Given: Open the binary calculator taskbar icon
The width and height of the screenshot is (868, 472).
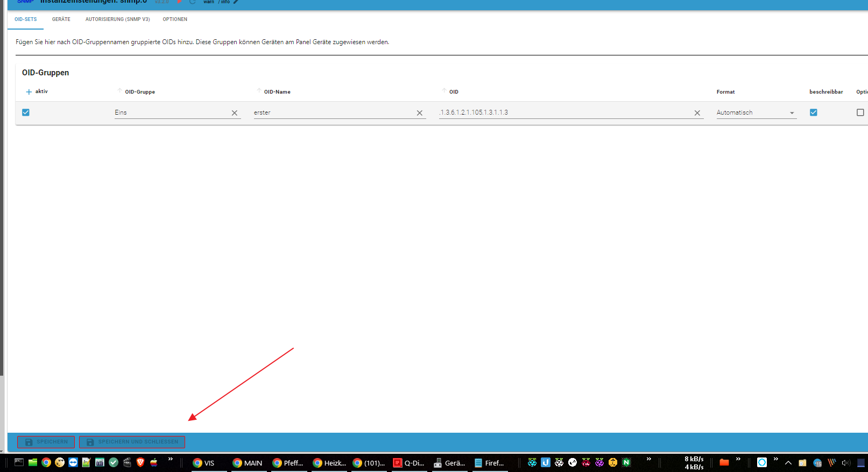Looking at the screenshot, I should coord(100,462).
